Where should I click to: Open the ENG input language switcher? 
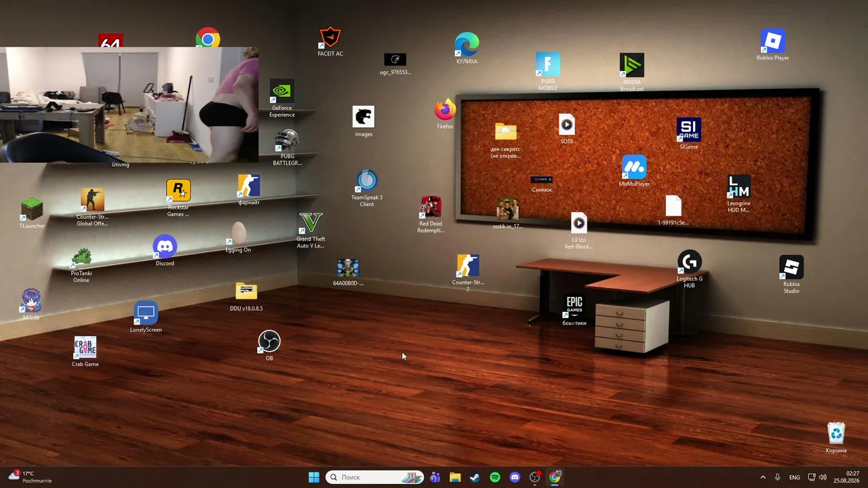click(x=795, y=477)
